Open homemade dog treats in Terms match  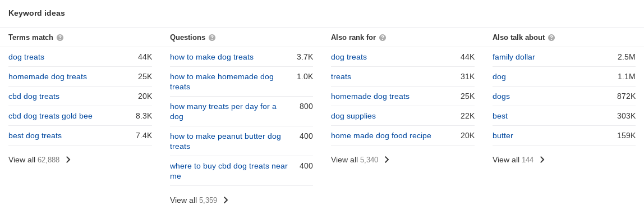48,77
